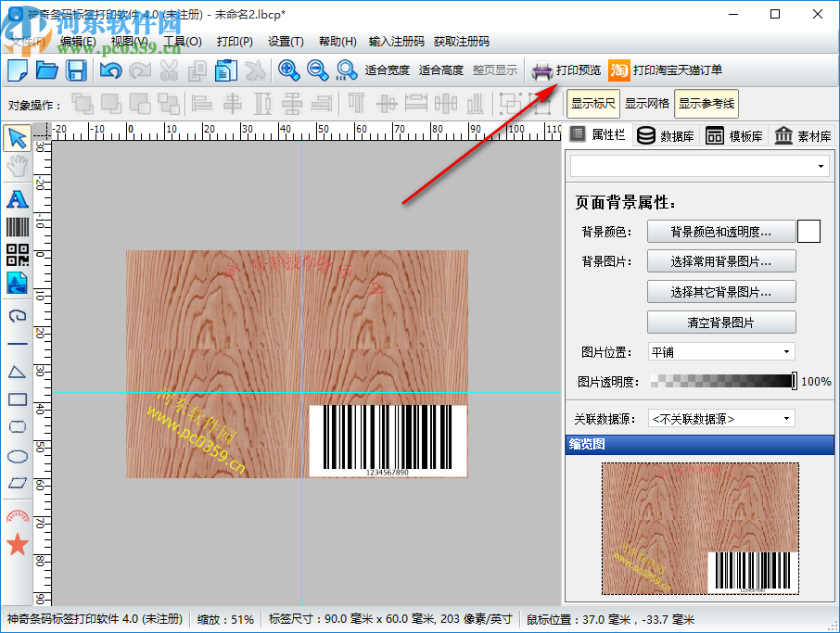Click 标签尺寸 in status bar
The image size is (840, 633).
point(390,619)
